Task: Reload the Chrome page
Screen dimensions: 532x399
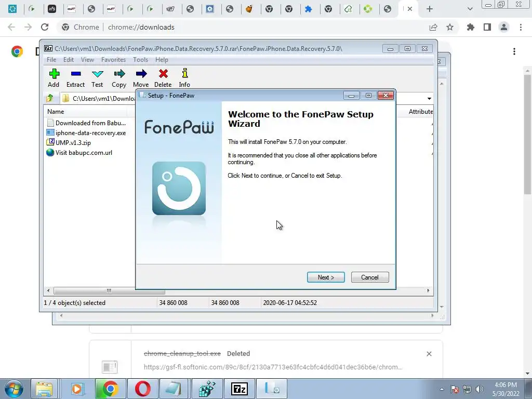Action: tap(45, 27)
